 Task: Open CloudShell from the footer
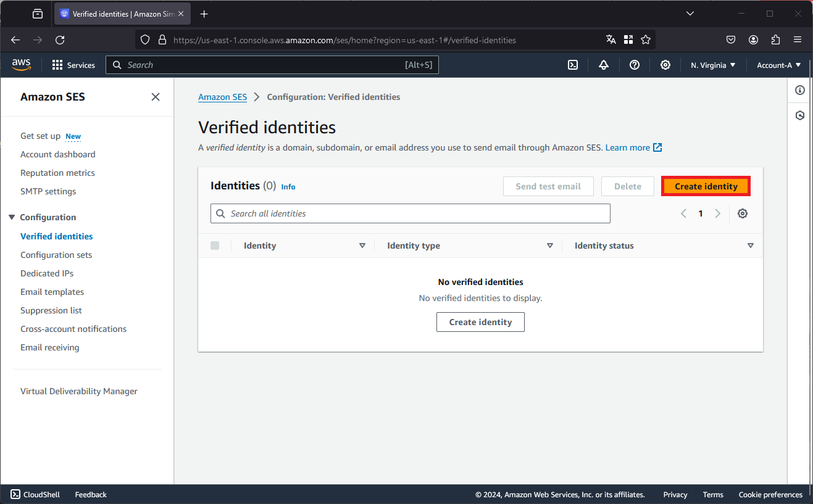click(x=35, y=494)
